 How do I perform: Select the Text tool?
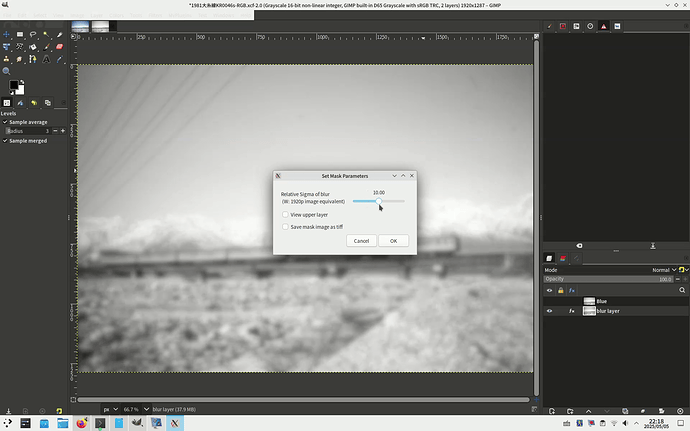[46, 59]
